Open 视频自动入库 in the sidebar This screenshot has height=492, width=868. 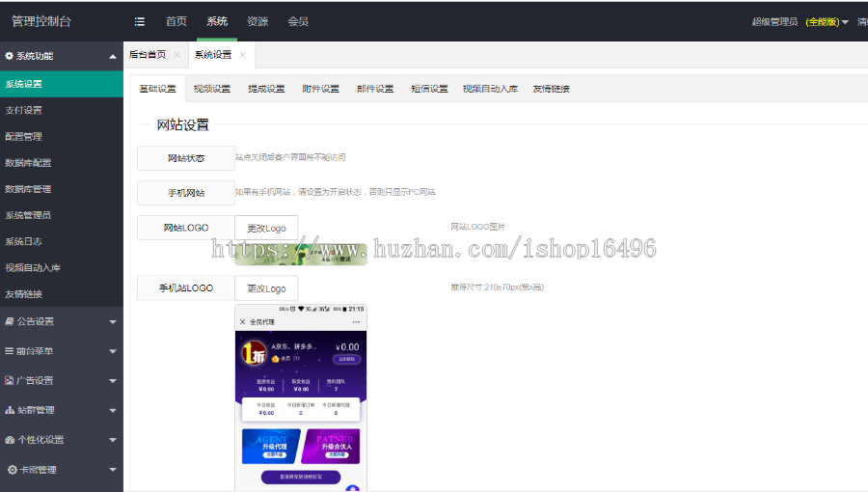coord(62,268)
